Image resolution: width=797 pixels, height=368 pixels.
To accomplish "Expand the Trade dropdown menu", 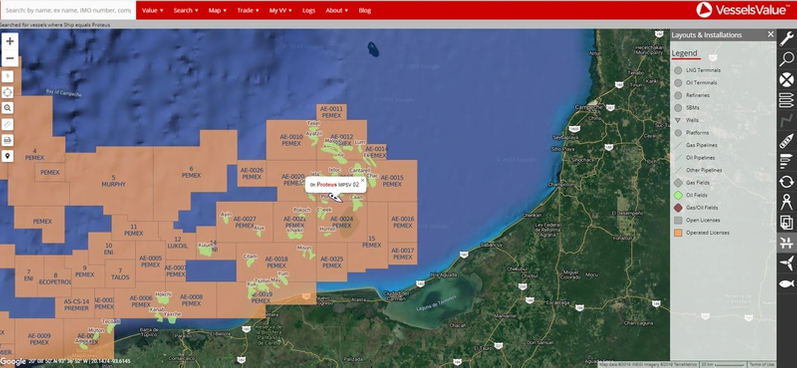I will click(248, 10).
